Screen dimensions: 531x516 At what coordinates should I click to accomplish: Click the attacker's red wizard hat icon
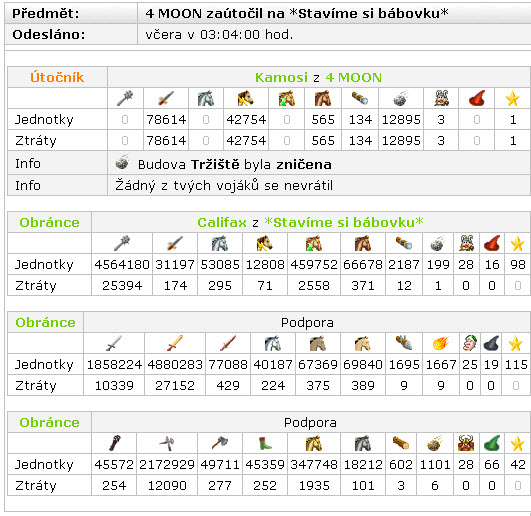coord(477,99)
